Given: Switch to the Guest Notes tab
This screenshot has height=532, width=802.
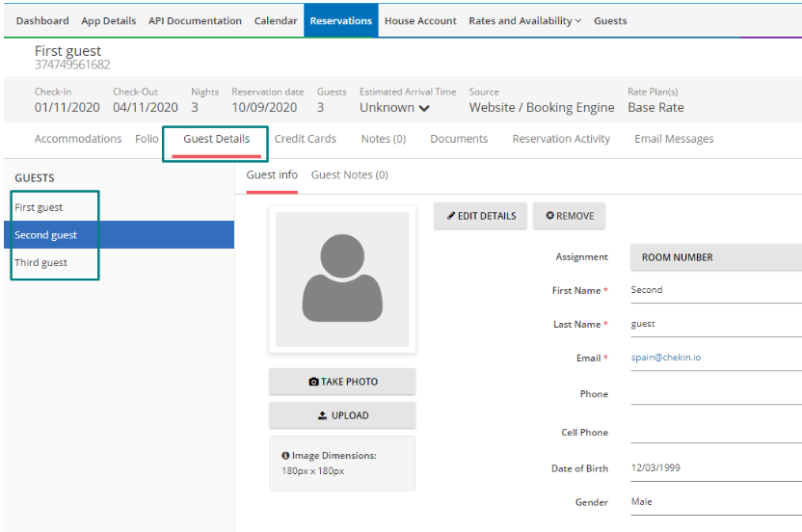Looking at the screenshot, I should tap(349, 174).
